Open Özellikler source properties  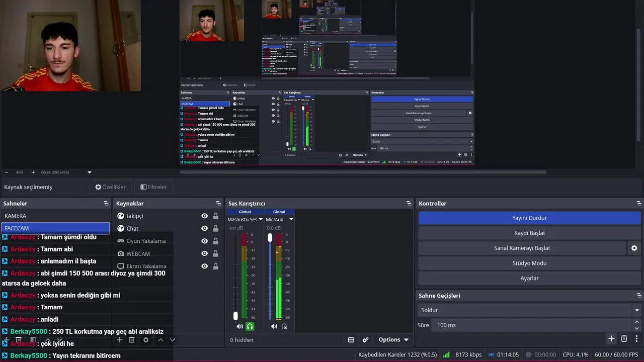coord(111,187)
